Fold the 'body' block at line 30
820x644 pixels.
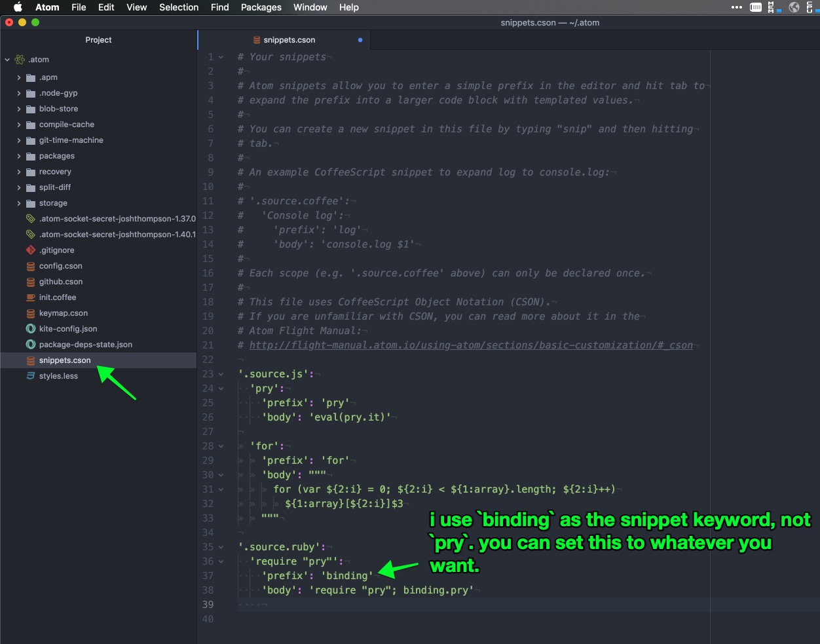point(221,475)
